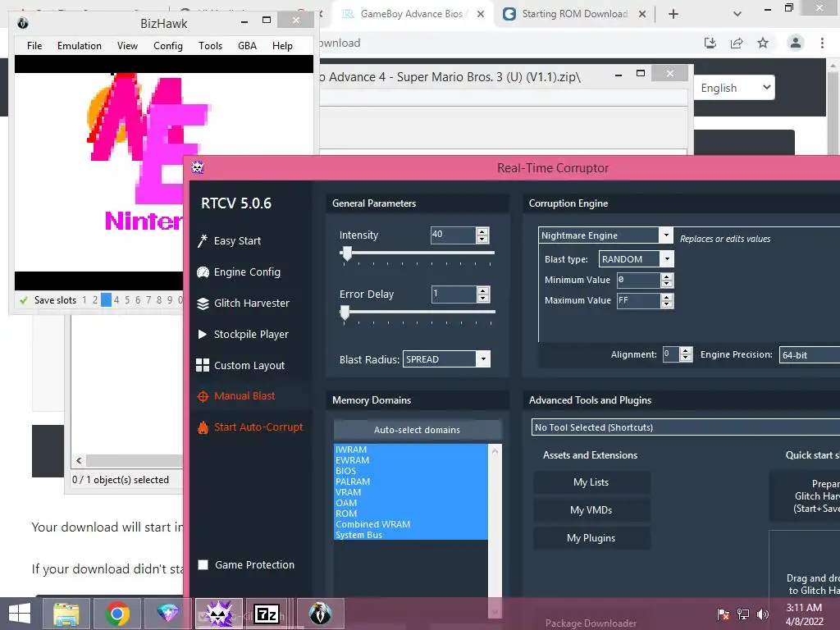The height and width of the screenshot is (630, 840).
Task: Open BizHawk File menu
Action: click(x=34, y=46)
